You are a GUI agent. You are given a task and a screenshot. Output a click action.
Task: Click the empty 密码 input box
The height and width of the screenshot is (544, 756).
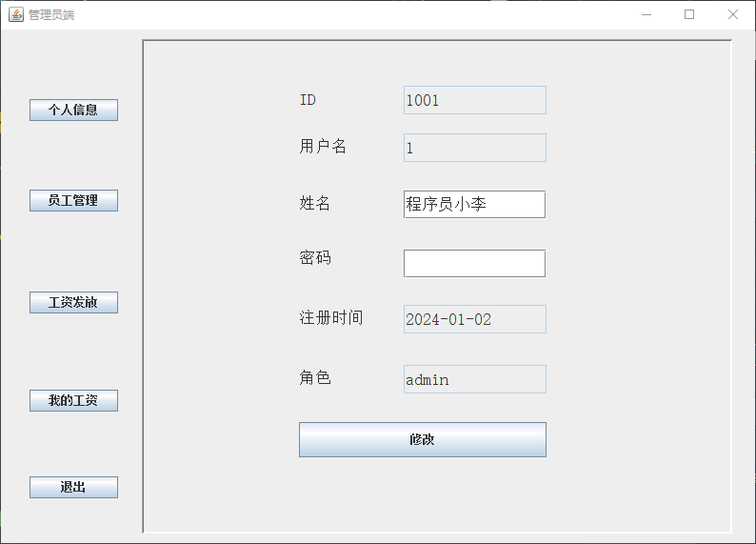(x=474, y=263)
